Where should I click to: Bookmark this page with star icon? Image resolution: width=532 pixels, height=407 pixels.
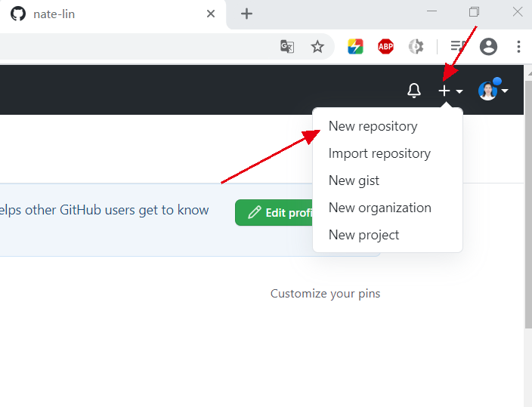pos(317,47)
